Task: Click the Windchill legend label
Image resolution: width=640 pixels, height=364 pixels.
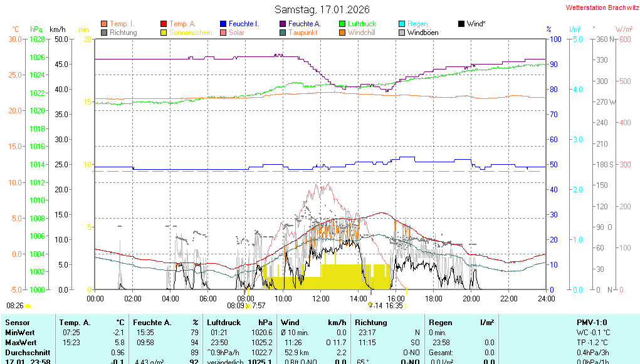Action: tap(361, 33)
